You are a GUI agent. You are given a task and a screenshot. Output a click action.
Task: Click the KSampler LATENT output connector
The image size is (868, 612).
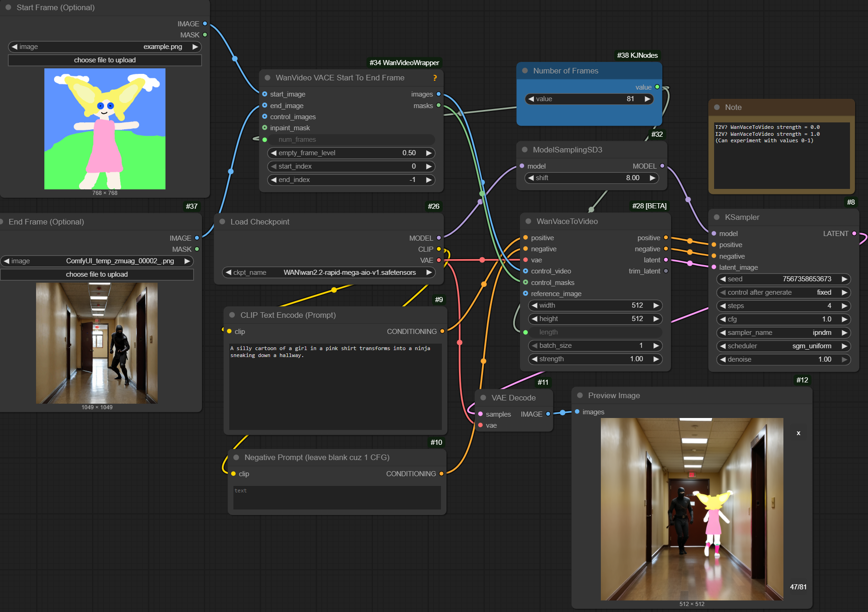854,234
